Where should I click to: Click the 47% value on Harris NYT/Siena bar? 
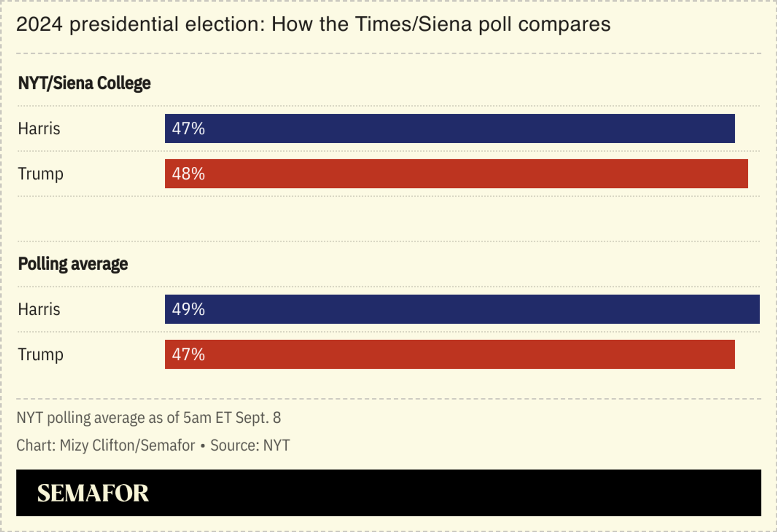(188, 129)
